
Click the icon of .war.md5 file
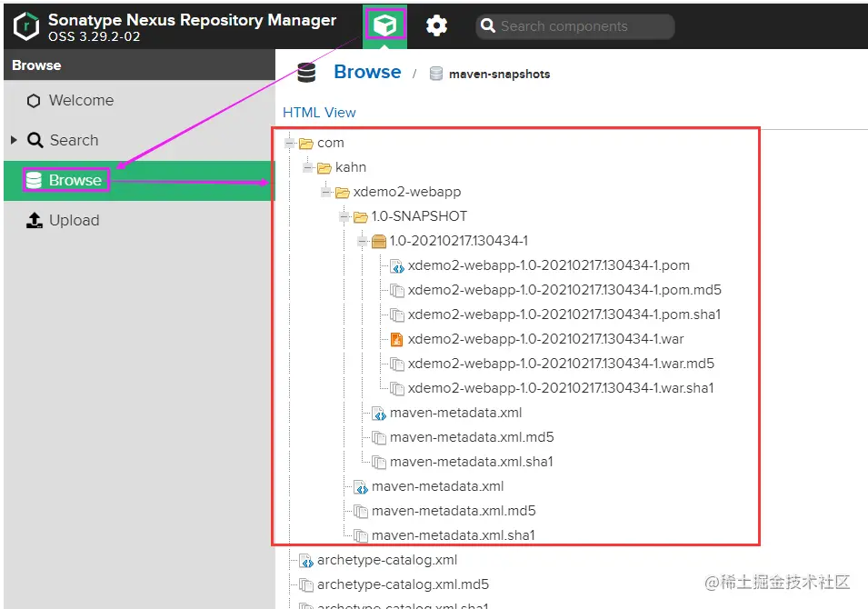[x=397, y=364]
